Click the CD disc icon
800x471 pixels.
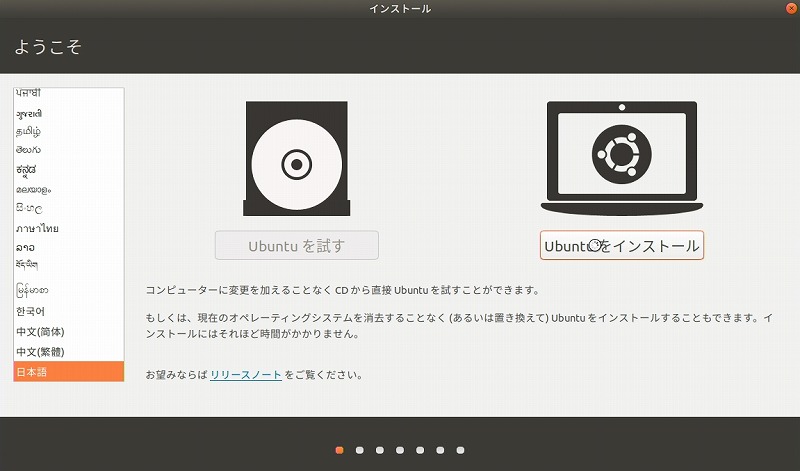coord(296,158)
